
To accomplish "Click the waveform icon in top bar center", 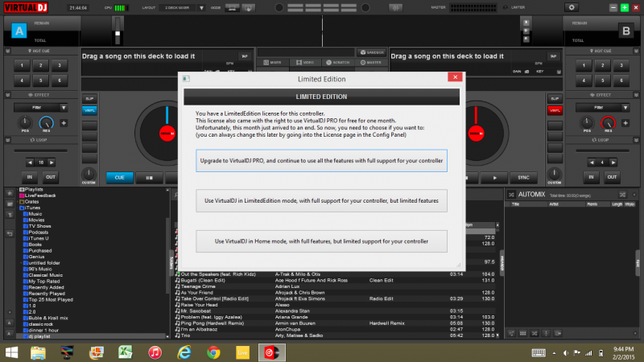I will [x=395, y=8].
